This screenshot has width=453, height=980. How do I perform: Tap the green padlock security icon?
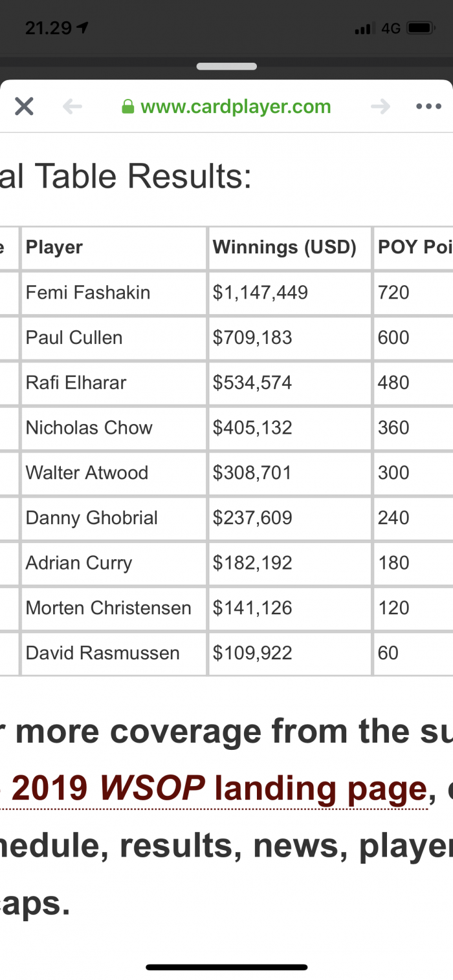pyautogui.click(x=128, y=106)
